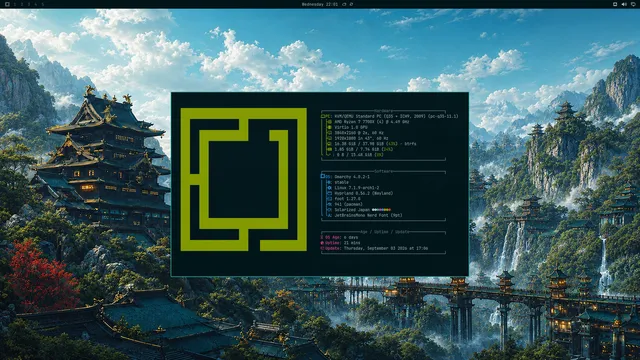
Task: Select the 'stable' channel text
Action: coord(342,182)
